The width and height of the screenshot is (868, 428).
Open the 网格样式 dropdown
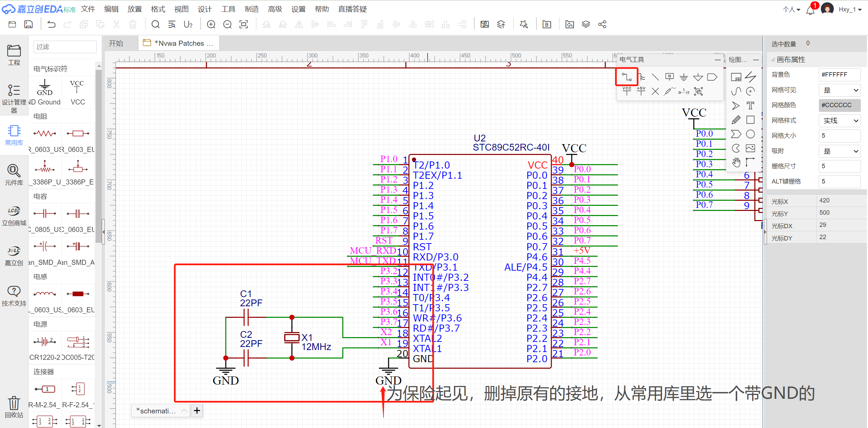840,121
